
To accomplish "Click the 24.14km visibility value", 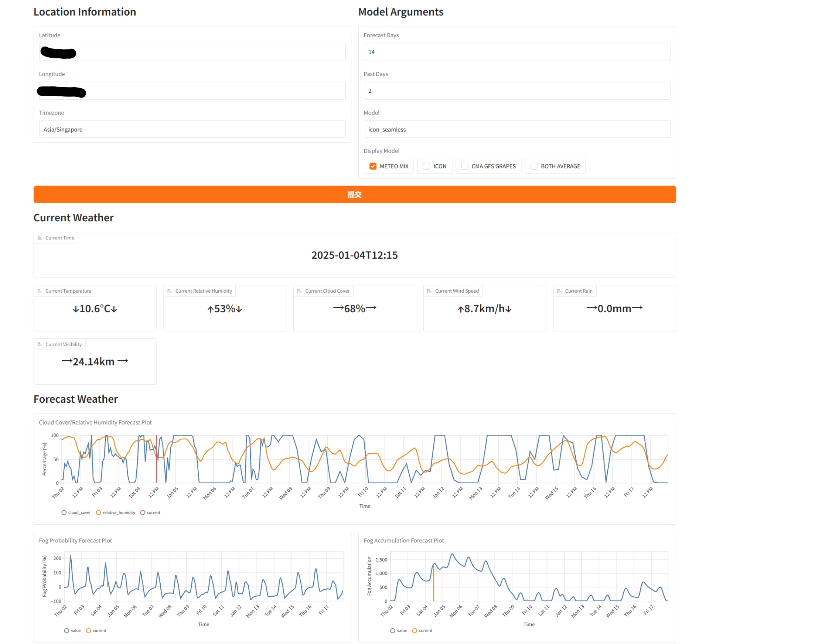I will point(95,362).
